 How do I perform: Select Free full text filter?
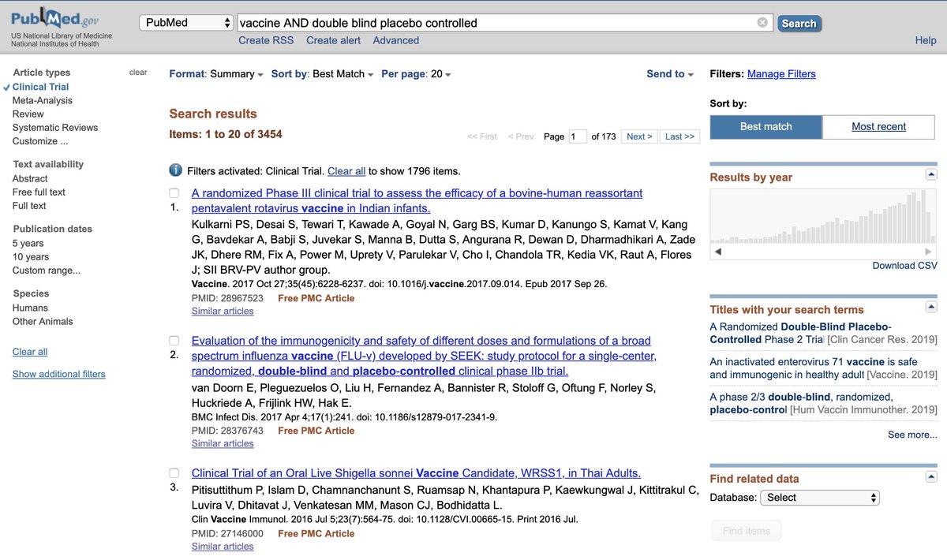[39, 192]
